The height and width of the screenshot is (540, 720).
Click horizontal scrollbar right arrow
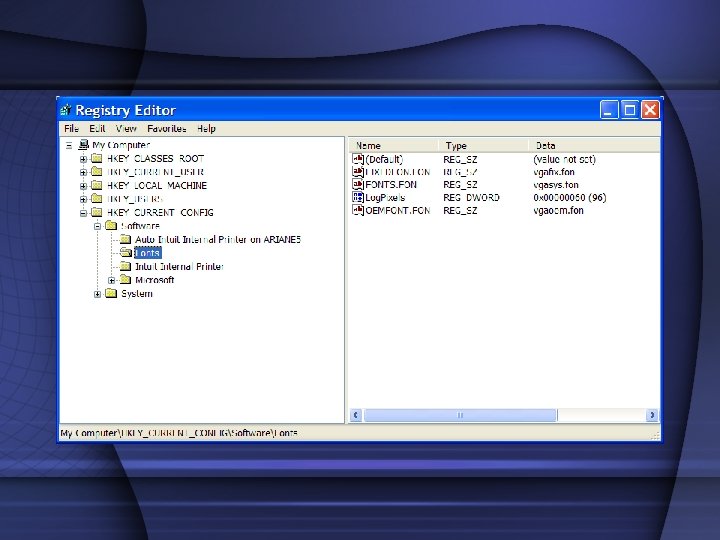pos(652,415)
